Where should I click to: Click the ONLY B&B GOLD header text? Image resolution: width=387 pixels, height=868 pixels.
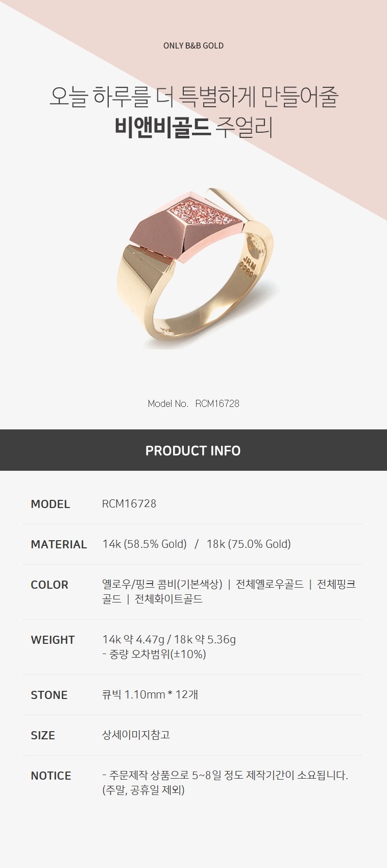pos(194,45)
